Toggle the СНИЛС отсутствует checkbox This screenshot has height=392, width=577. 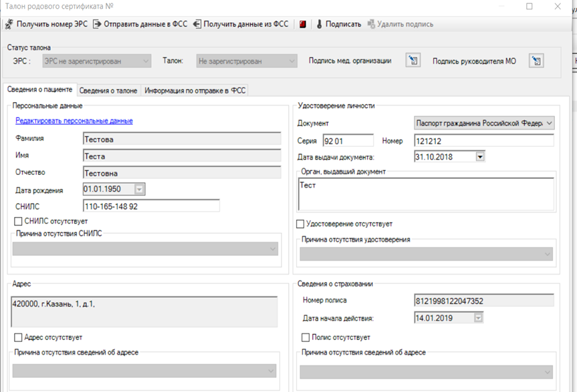coord(18,221)
